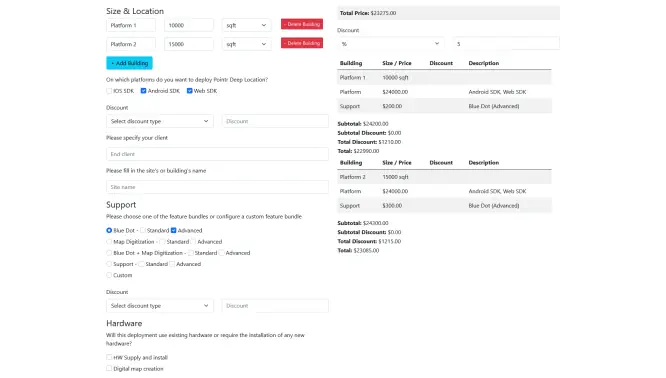
Task: Select the Map Digitization radio option
Action: [x=109, y=242]
